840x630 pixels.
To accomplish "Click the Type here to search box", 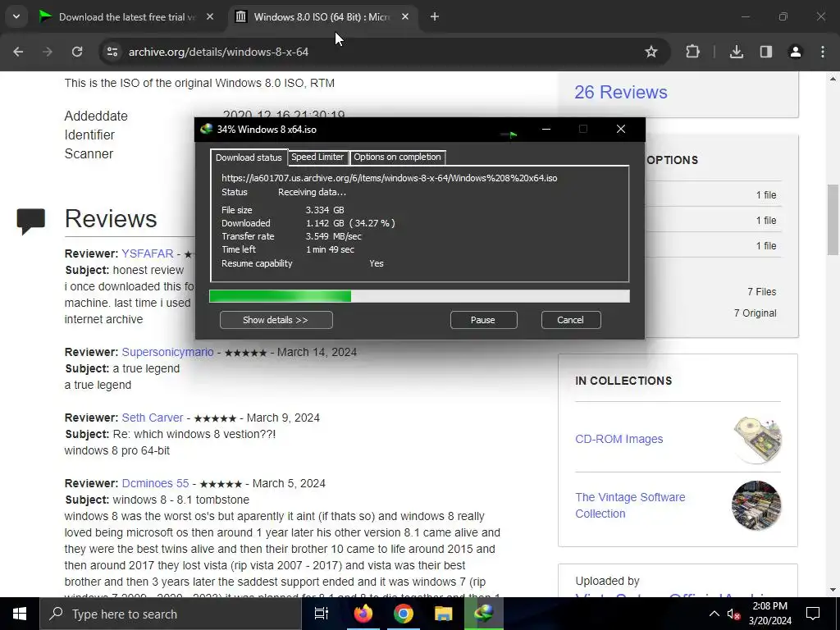I will 171,614.
